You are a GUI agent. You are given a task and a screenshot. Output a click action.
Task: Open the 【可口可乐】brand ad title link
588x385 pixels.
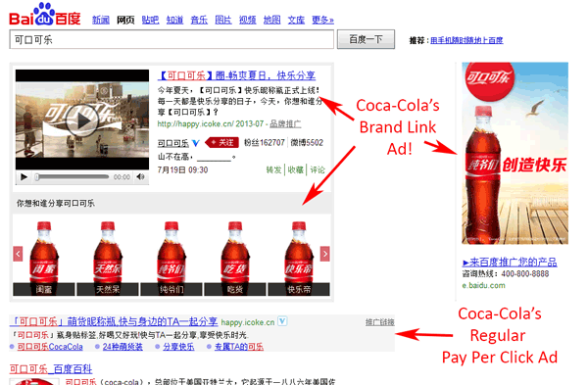(236, 75)
